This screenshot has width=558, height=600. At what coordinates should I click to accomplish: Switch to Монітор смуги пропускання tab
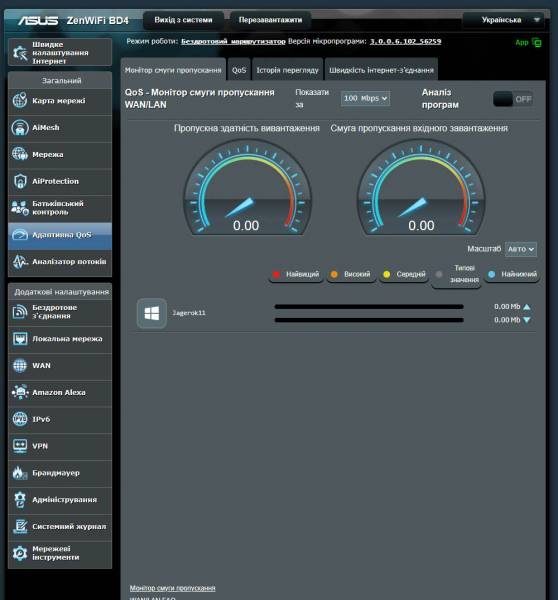tap(173, 70)
